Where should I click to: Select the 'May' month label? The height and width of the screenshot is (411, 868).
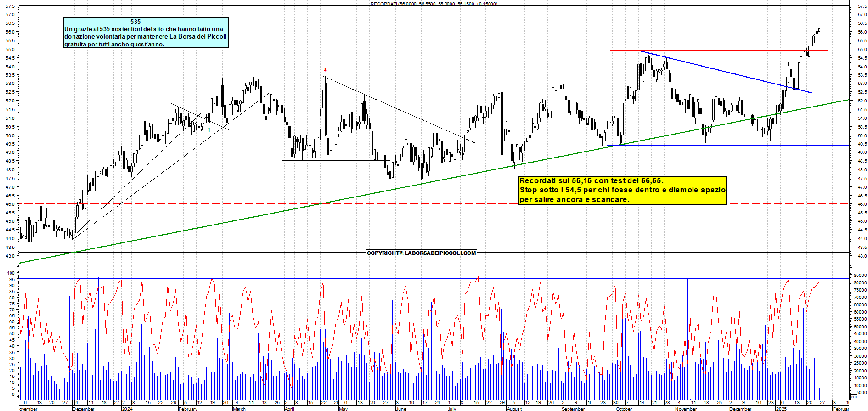coord(343,409)
